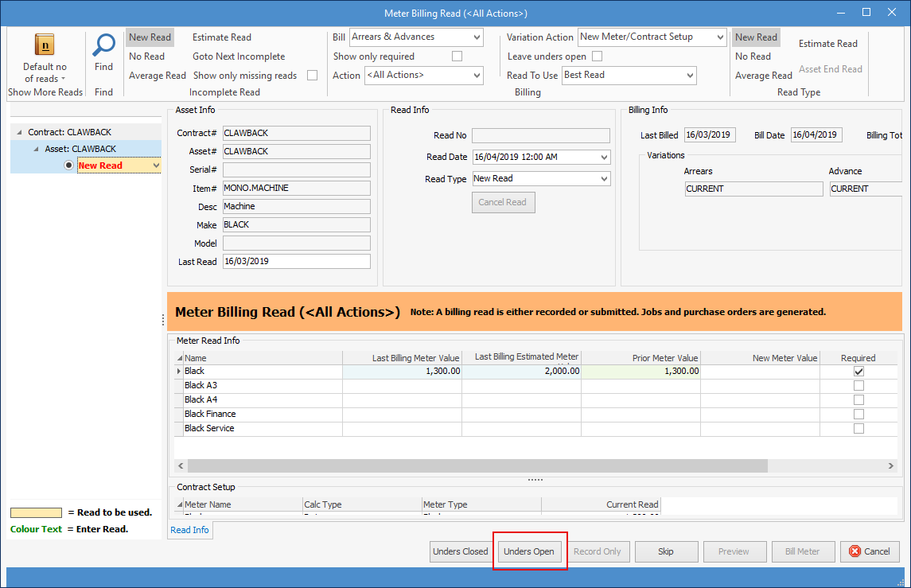Uncheck the Required checkbox for Black meter
This screenshot has width=911, height=588.
858,372
